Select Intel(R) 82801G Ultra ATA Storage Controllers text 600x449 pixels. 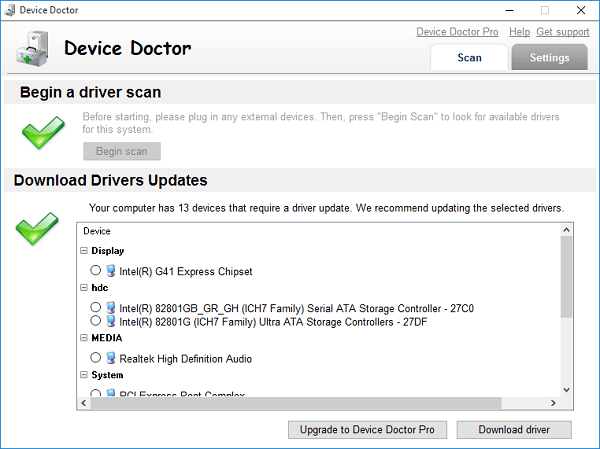[x=273, y=322]
